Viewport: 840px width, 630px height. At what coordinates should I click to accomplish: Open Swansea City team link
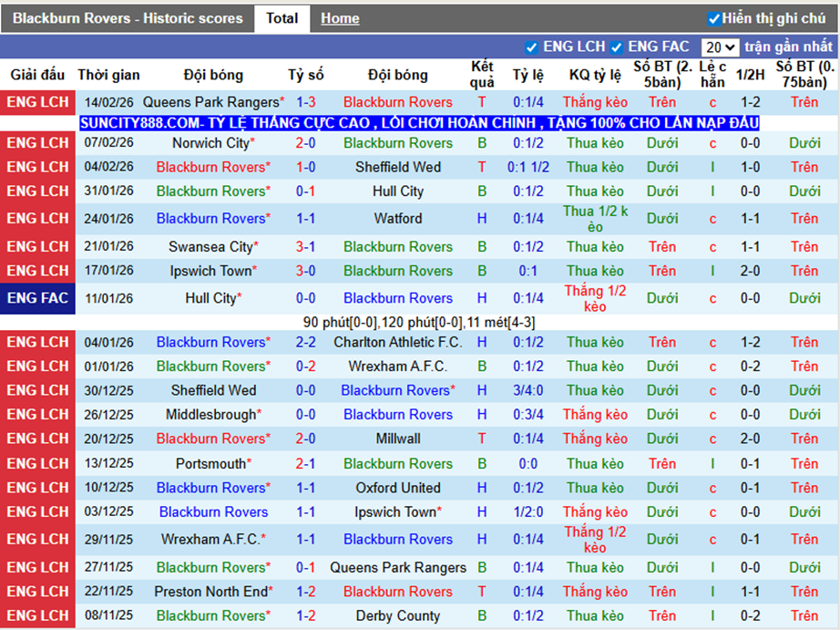[x=210, y=247]
